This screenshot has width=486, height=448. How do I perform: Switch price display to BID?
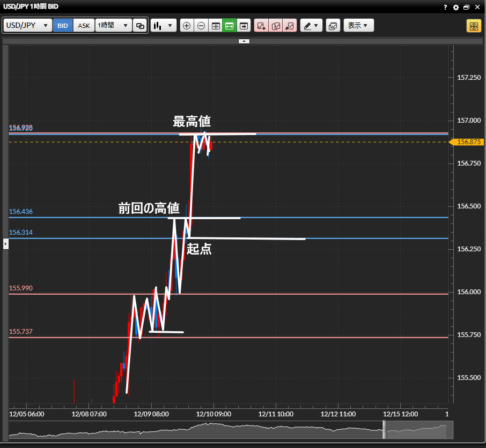[63, 26]
